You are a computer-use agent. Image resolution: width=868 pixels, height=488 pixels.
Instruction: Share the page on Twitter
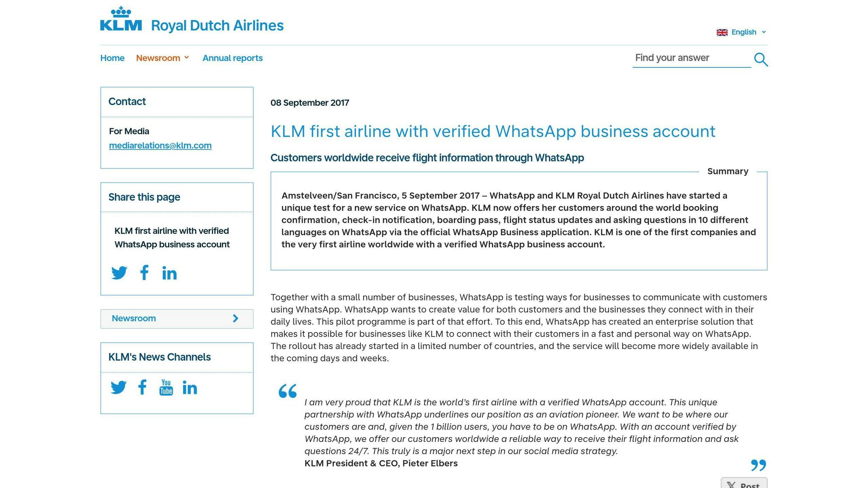pos(120,273)
